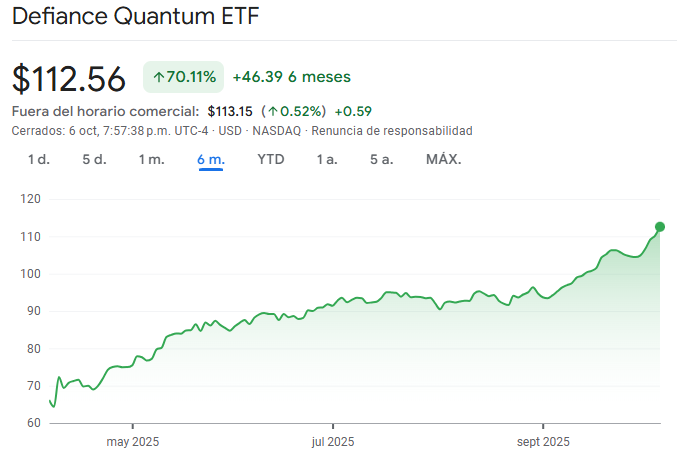Click the after-hours price $113.15
This screenshot has height=452, width=677.
[x=230, y=111]
